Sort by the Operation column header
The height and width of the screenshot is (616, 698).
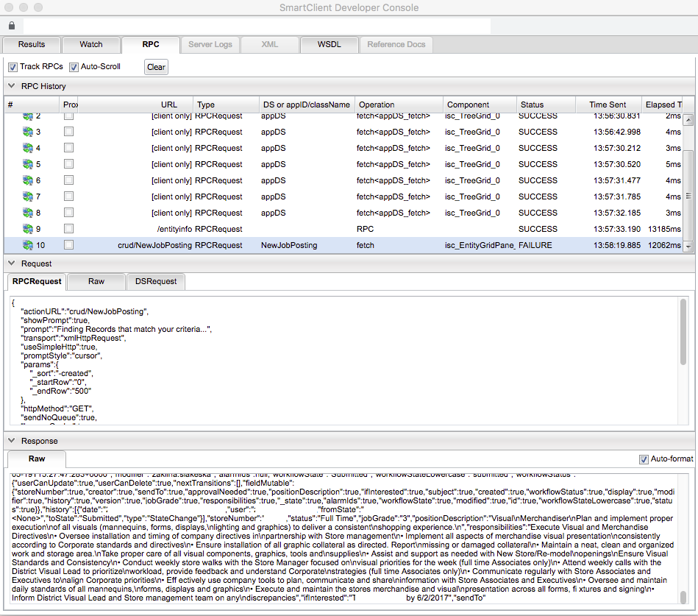point(399,105)
